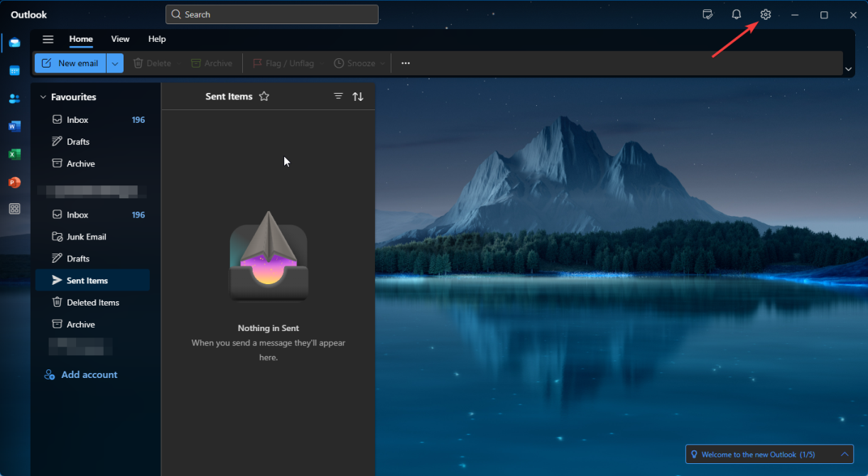The image size is (868, 476).
Task: Open the Snooze dropdown arrow
Action: click(383, 63)
